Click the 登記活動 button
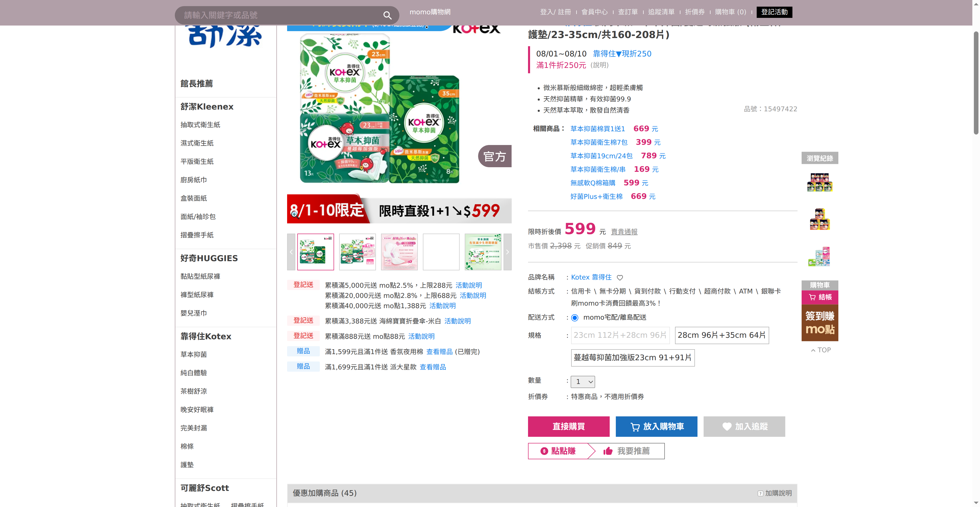 tap(774, 12)
